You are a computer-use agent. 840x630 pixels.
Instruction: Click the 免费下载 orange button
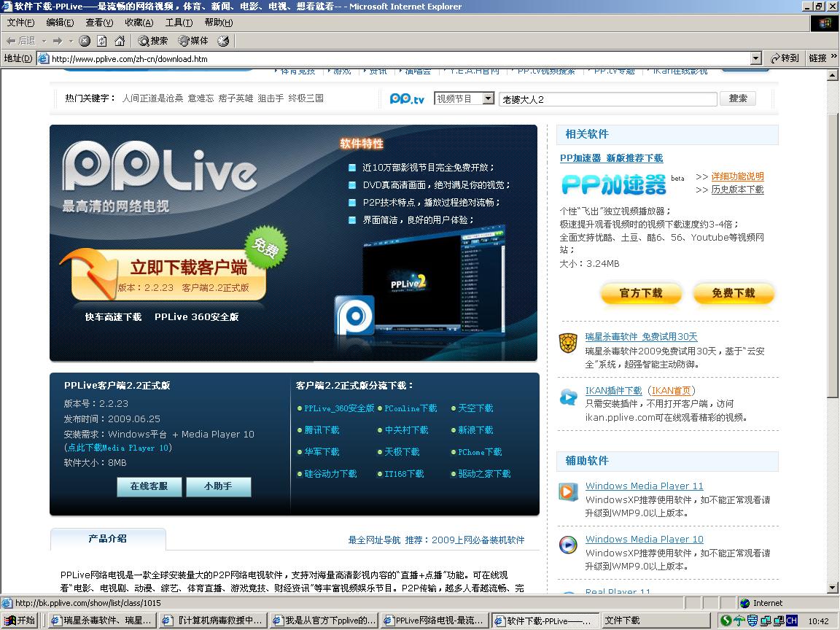734,294
